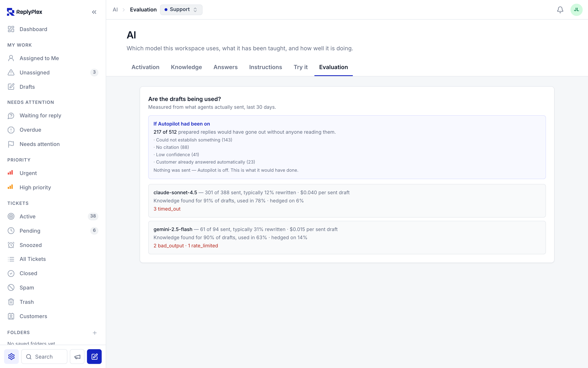Screen dimensions: 588x368
Task: Click the Search field in sidebar
Action: pyautogui.click(x=44, y=356)
